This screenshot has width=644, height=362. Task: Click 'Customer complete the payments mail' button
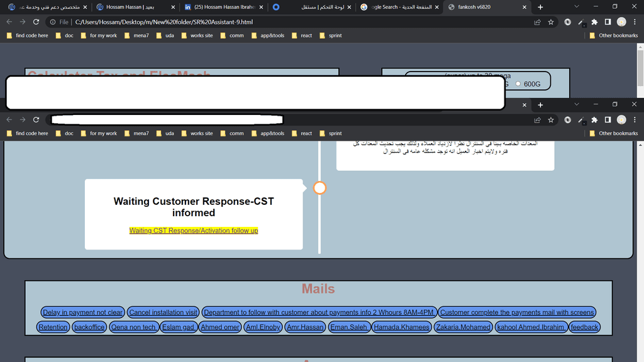517,312
